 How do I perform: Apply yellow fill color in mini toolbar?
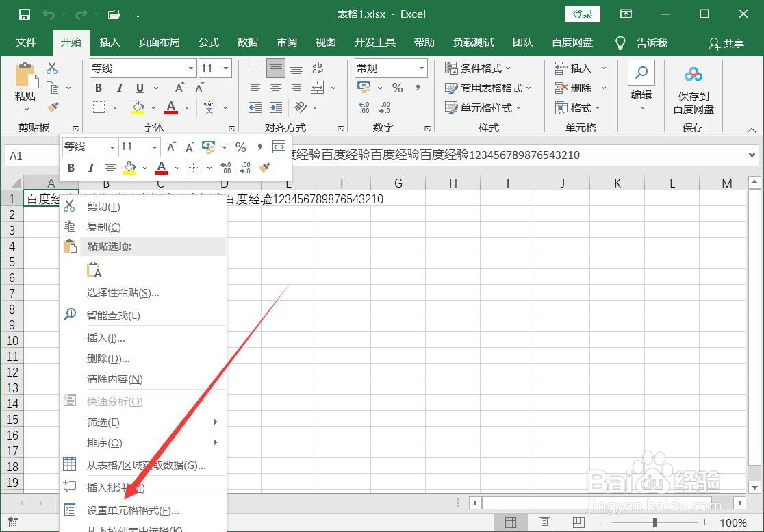pos(129,168)
